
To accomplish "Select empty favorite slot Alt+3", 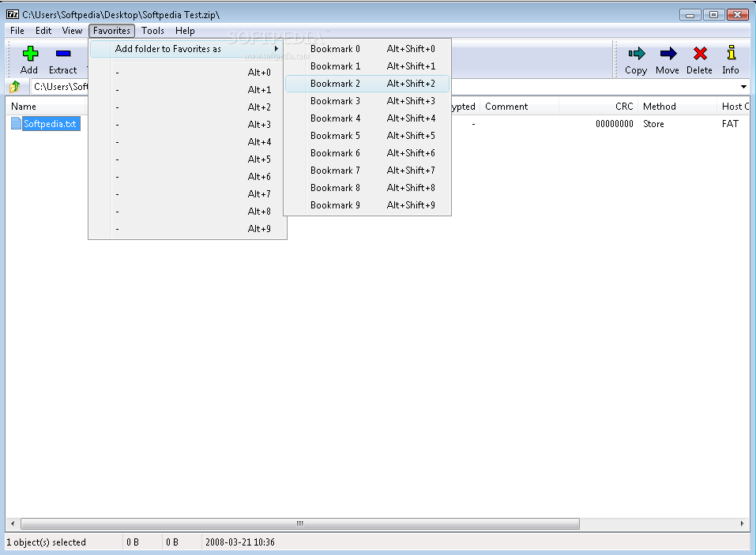I will (x=187, y=124).
